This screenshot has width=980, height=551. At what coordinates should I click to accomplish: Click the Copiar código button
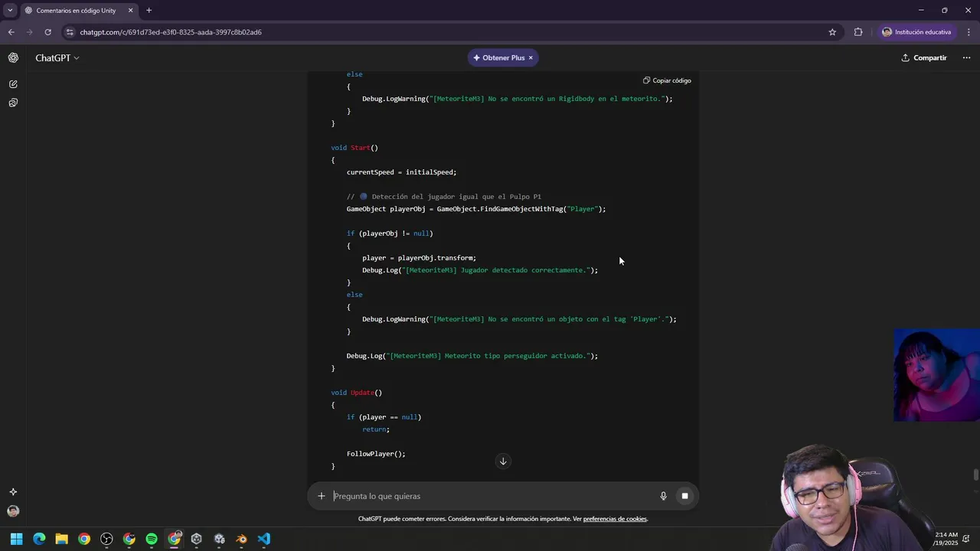pos(667,80)
